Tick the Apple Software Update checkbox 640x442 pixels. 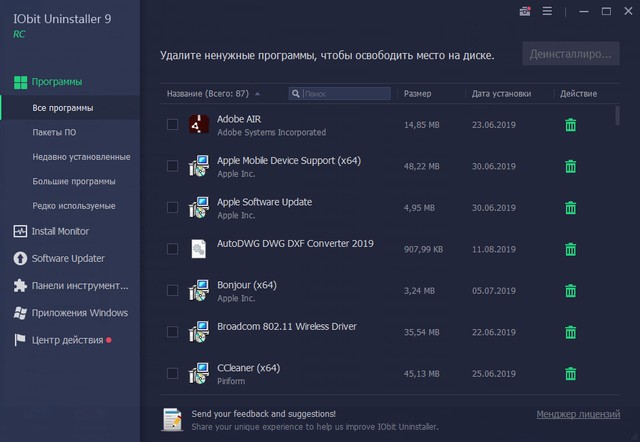click(173, 208)
